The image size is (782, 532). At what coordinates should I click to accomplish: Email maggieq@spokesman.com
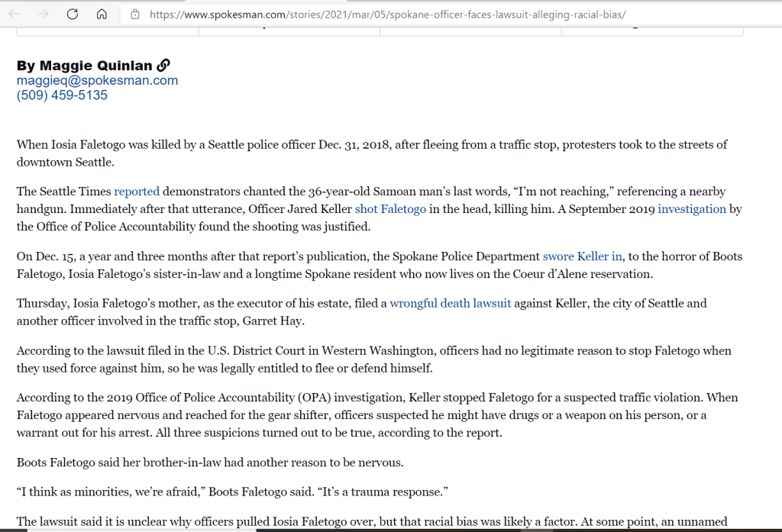tap(97, 80)
